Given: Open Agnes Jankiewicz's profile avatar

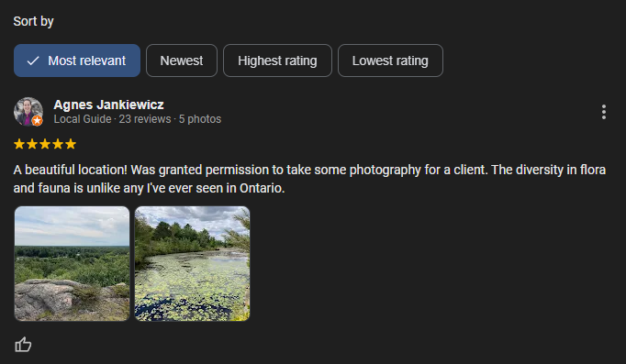Looking at the screenshot, I should tap(28, 112).
